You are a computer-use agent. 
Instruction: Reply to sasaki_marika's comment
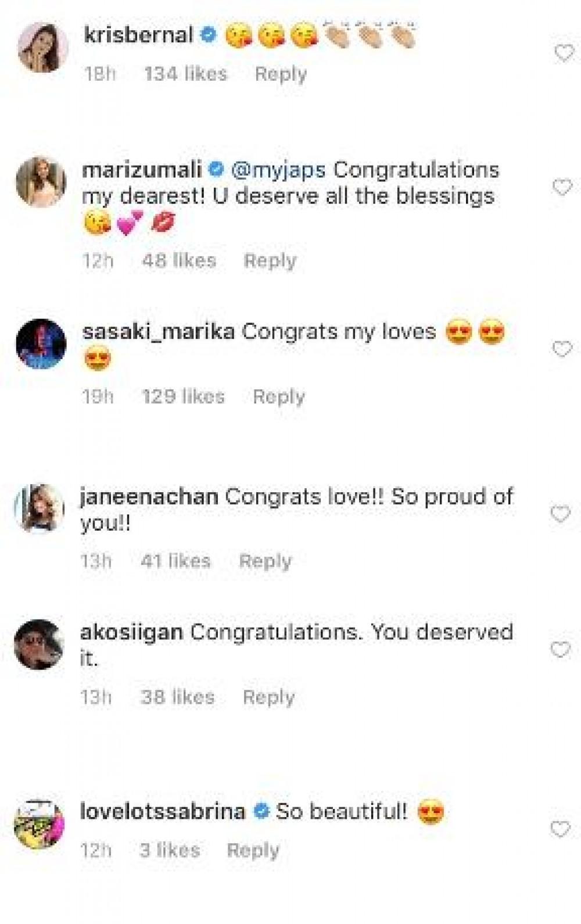pyautogui.click(x=279, y=396)
